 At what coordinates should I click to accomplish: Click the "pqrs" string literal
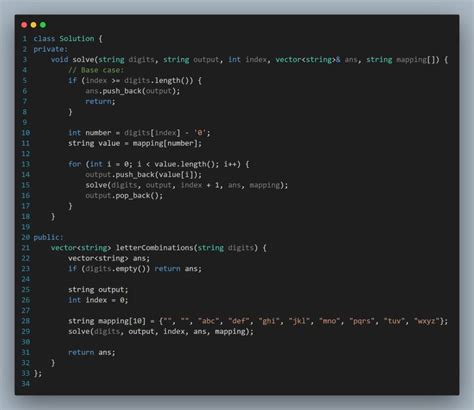click(362, 321)
